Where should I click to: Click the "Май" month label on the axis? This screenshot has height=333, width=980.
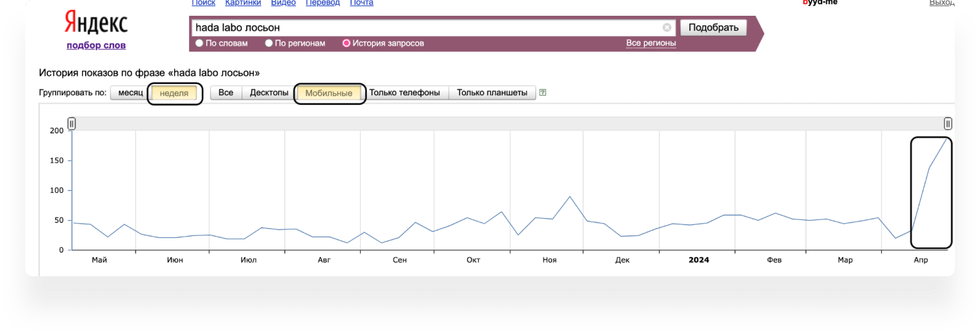point(99,260)
